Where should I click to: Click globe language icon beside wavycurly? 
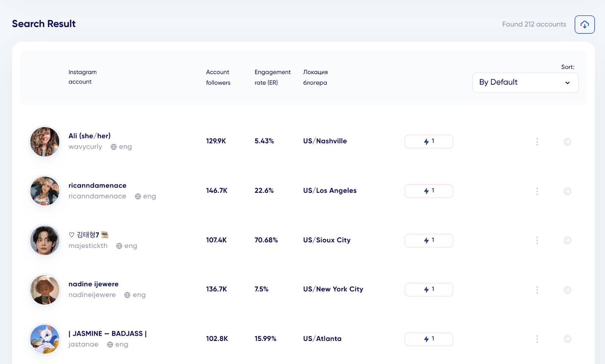(x=113, y=147)
